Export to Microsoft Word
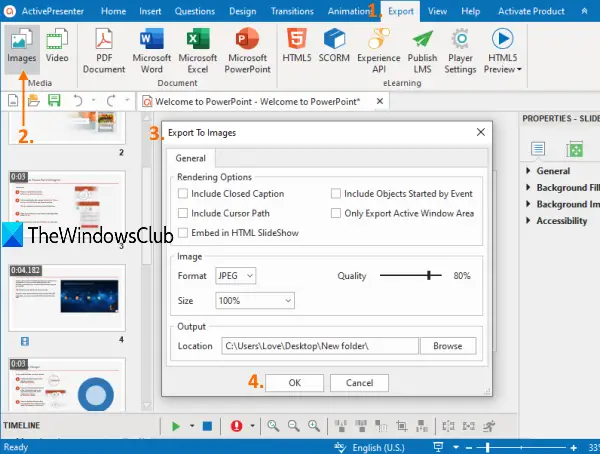 (x=152, y=51)
